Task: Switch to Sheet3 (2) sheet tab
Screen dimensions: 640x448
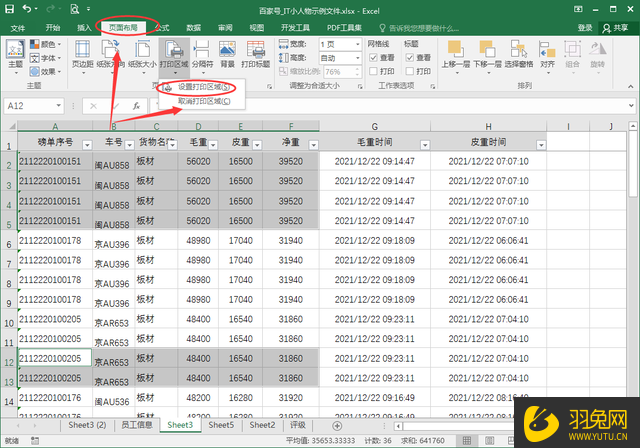Action: pos(87,425)
